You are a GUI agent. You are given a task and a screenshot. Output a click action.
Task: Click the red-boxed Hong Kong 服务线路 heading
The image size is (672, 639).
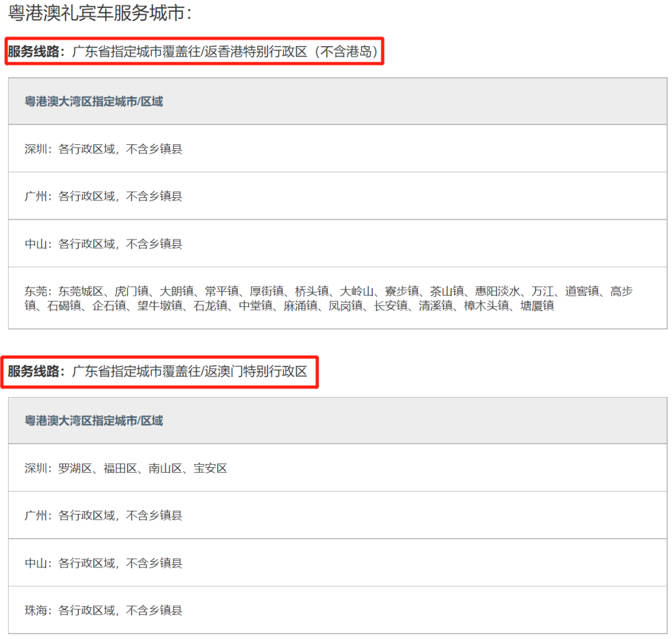[194, 52]
